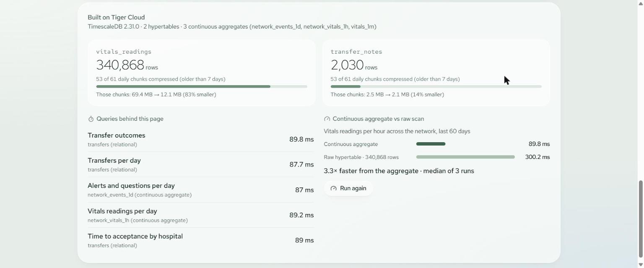Select Time to acceptance by hospital row
644x268 pixels.
(x=201, y=240)
